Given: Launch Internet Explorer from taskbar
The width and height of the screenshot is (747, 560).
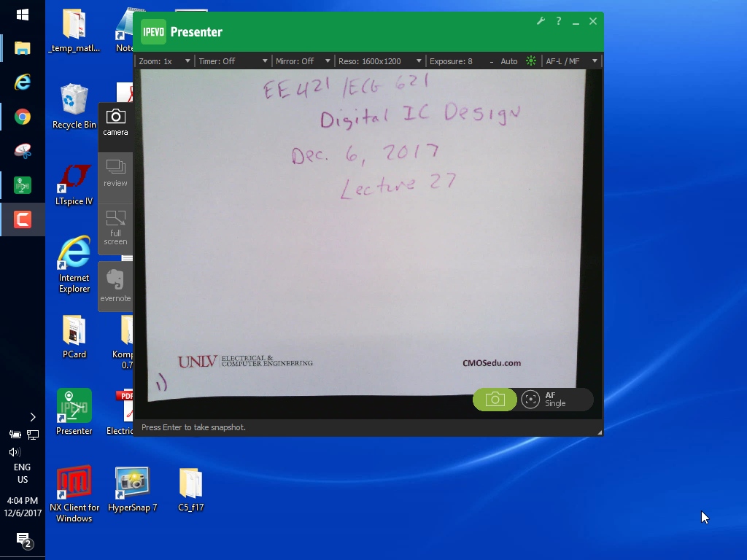Looking at the screenshot, I should click(23, 82).
